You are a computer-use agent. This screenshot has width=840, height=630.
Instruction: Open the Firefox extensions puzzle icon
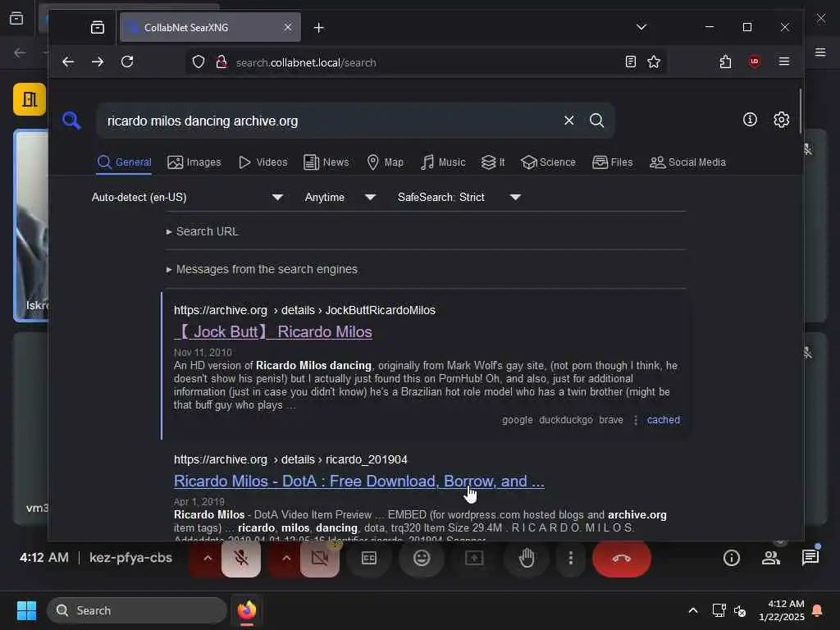coord(725,62)
